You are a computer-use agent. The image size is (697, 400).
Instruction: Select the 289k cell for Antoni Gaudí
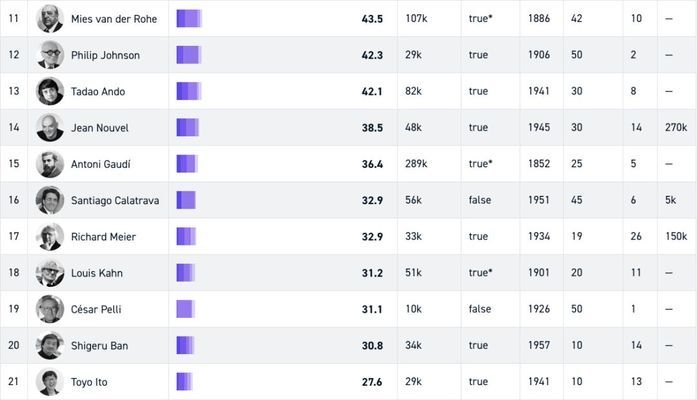416,164
